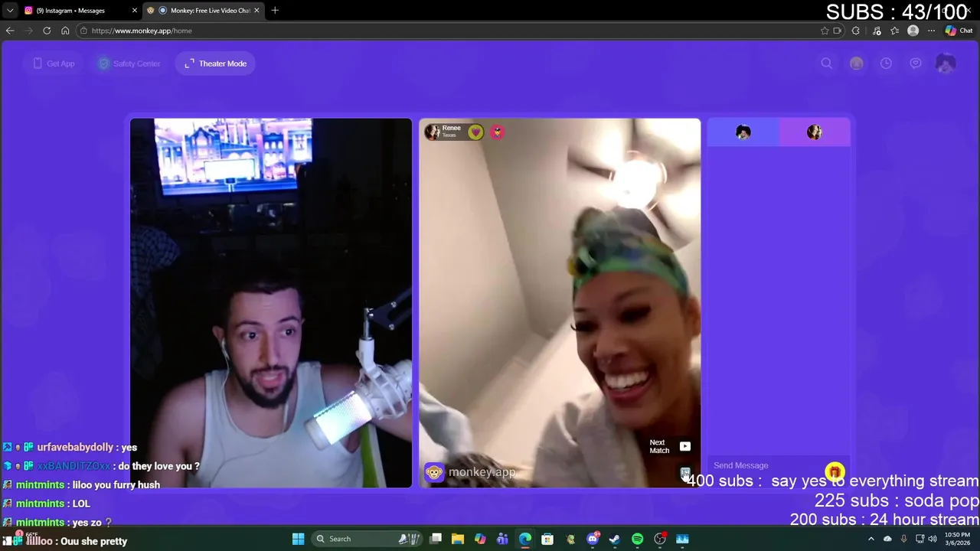Open Microsoft Store from taskbar
Viewport: 980px width, 551px height.
pos(547,539)
